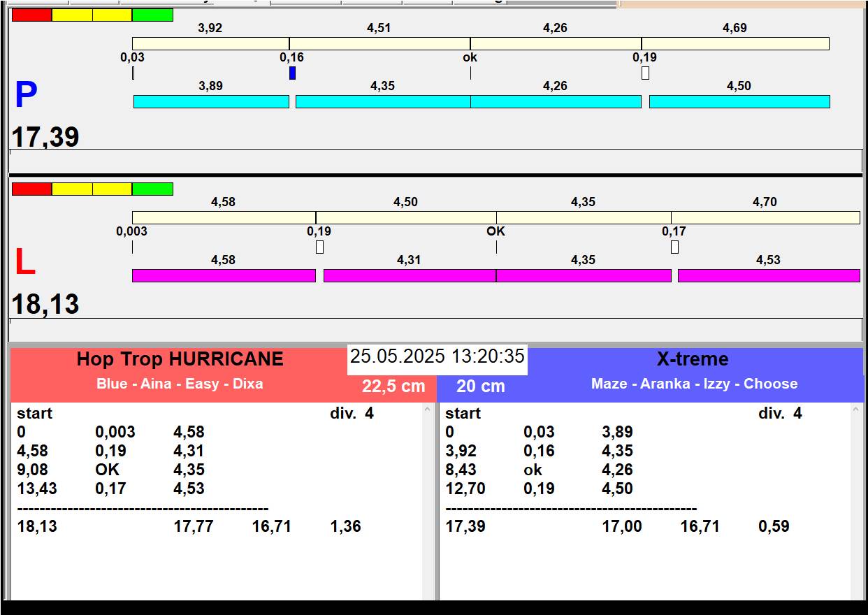
Task: Select the blue pass marker under 0,16
Action: pos(292,73)
